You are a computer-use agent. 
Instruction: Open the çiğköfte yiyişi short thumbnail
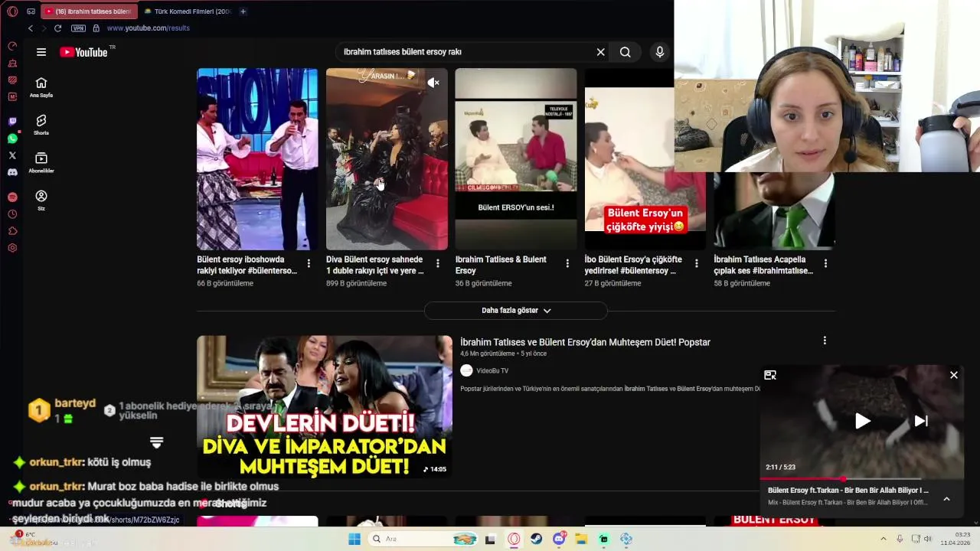[x=645, y=159]
